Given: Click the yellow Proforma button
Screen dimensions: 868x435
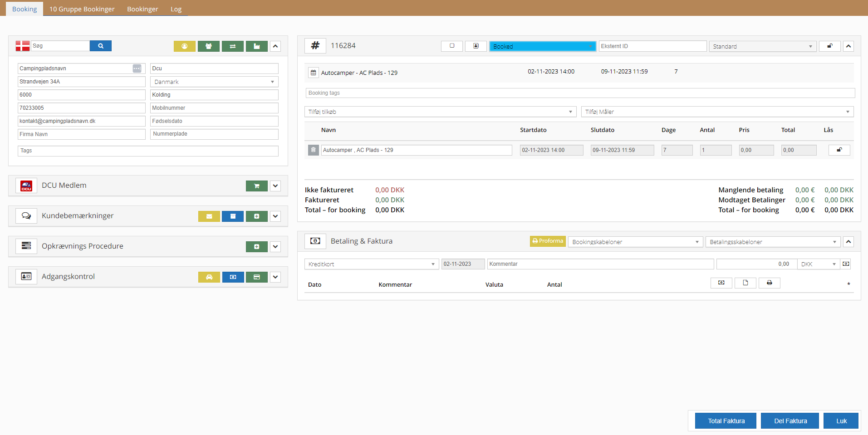Looking at the screenshot, I should (x=548, y=241).
